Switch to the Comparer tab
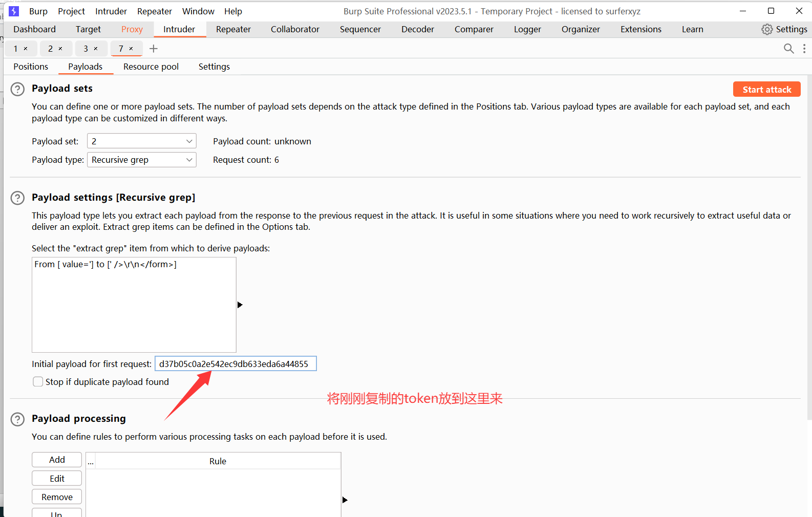The height and width of the screenshot is (517, 812). pyautogui.click(x=474, y=29)
